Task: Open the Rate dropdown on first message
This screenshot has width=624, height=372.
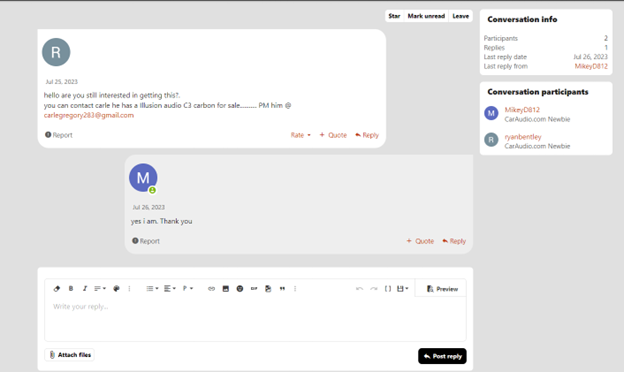Action: [300, 135]
